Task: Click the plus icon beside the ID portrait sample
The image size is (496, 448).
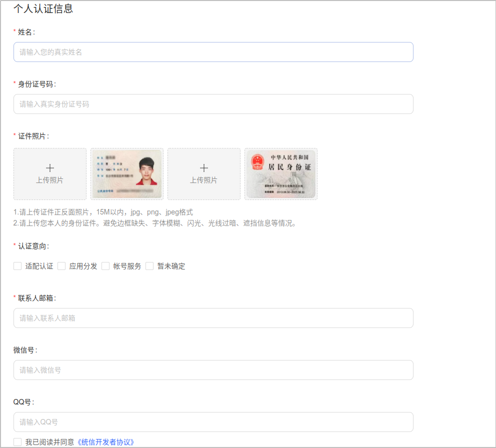Action: tap(50, 168)
